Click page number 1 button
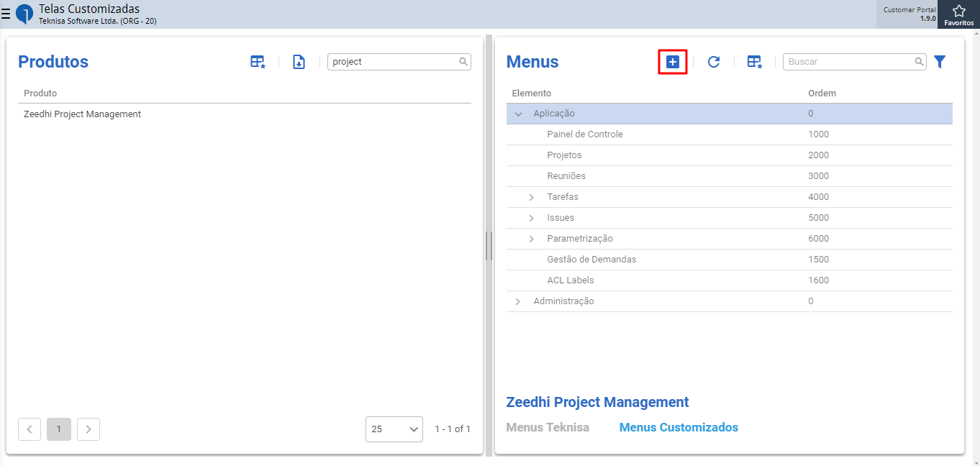Screen dimensions: 980x466 pos(59,429)
